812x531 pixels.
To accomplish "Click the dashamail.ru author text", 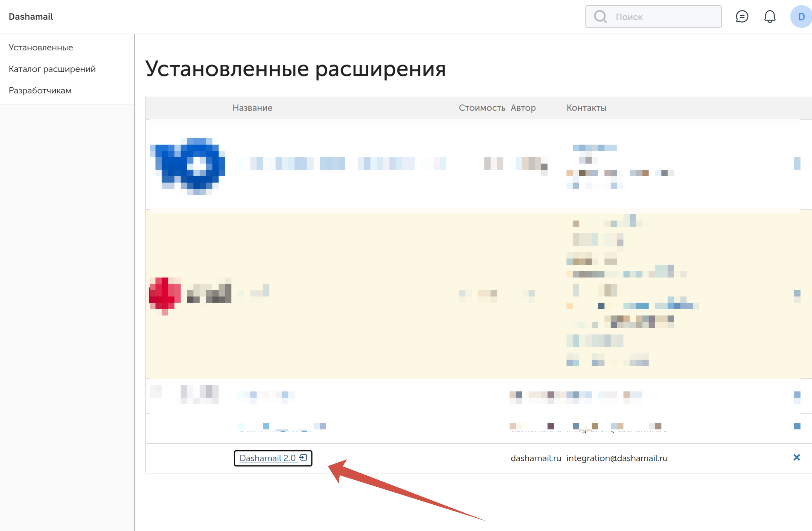I will (536, 458).
